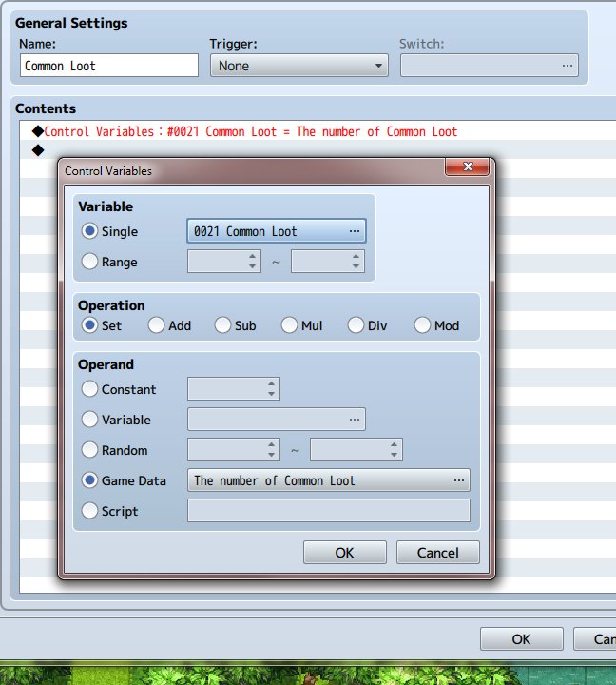The image size is (616, 685).
Task: Expand the Trigger dropdown set to None
Action: 299,66
